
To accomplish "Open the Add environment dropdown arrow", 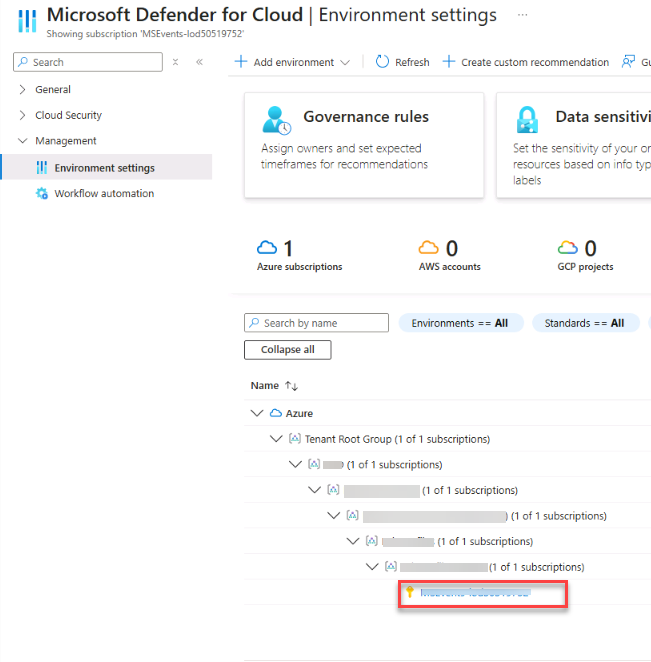I will coord(345,62).
